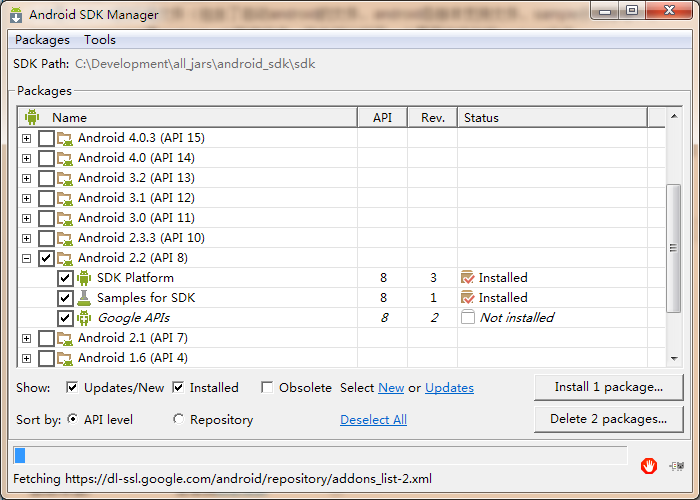
Task: Click the package list scroll up arrow
Action: click(674, 117)
